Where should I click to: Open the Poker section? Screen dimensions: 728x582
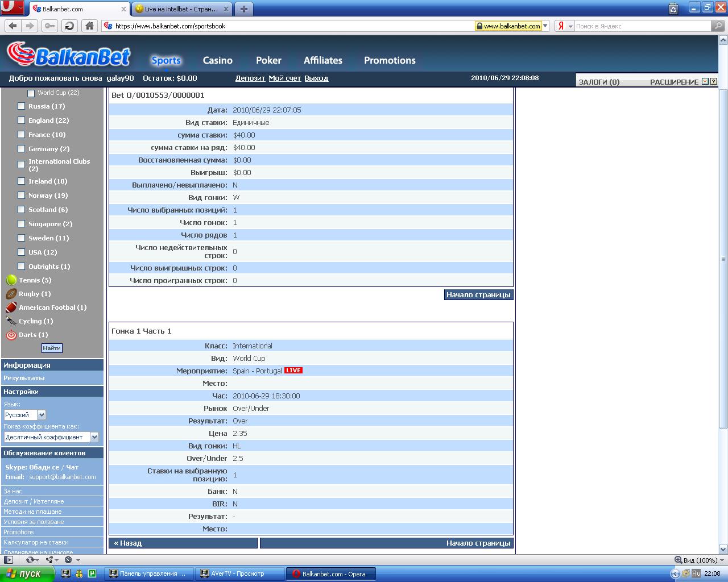268,60
